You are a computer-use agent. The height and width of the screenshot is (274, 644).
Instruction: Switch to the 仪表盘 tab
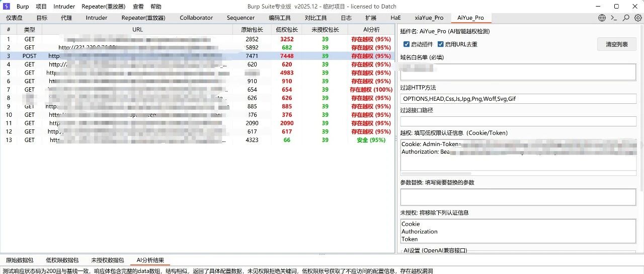tap(14, 18)
